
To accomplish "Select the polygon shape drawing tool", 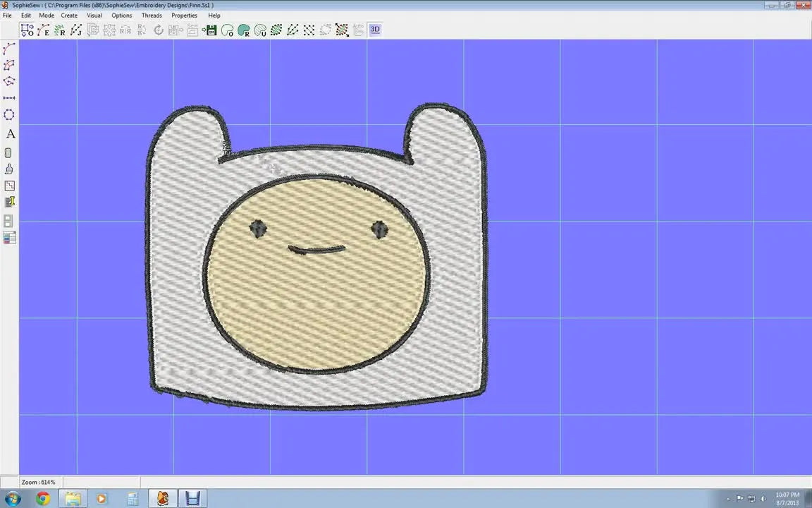I will 9,81.
